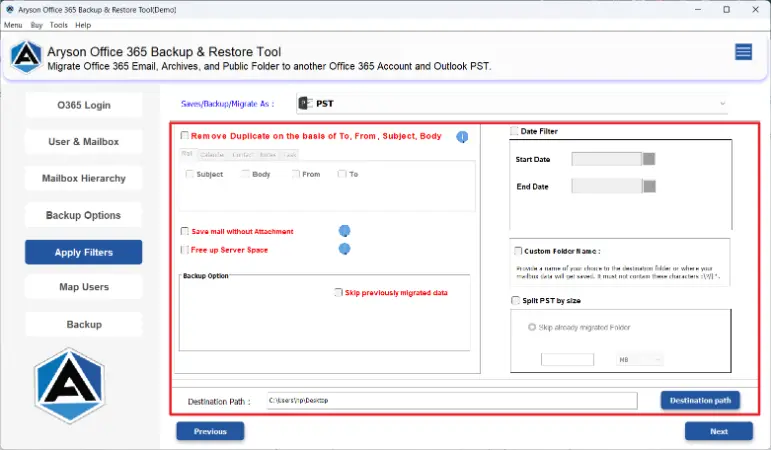The width and height of the screenshot is (771, 450).
Task: Select Skip already migrated Folder radio button
Action: 531,327
